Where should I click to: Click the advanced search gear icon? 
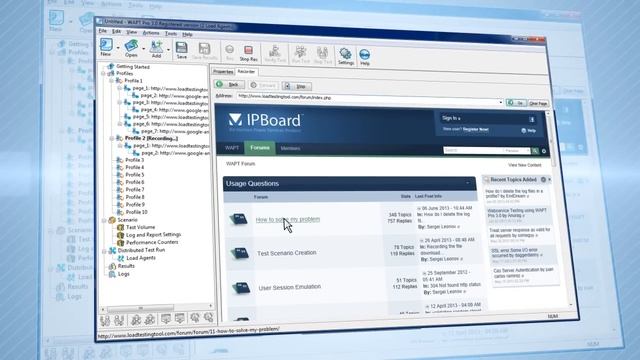pos(544,151)
